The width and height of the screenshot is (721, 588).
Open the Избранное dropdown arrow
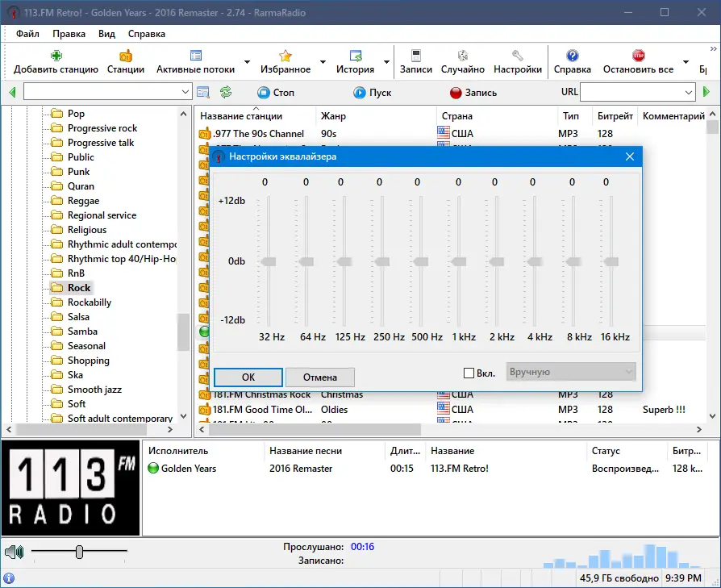point(323,61)
